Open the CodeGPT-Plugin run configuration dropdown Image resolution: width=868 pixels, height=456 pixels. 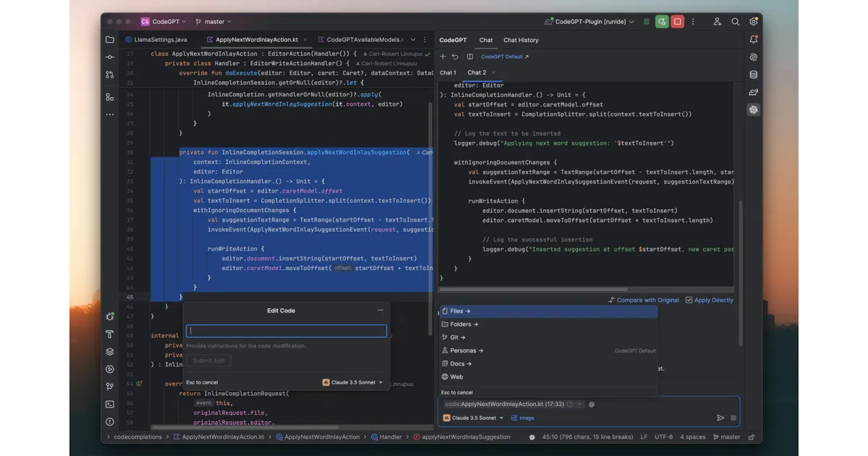[x=590, y=22]
